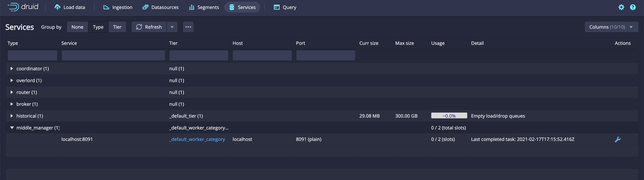Expand the broker (1) group
The height and width of the screenshot is (180, 644).
pyautogui.click(x=11, y=104)
